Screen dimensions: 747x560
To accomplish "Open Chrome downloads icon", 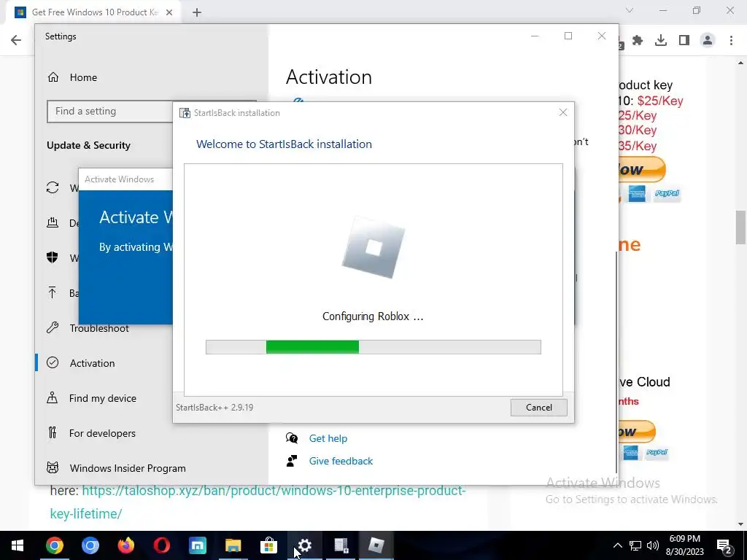I will pyautogui.click(x=661, y=41).
